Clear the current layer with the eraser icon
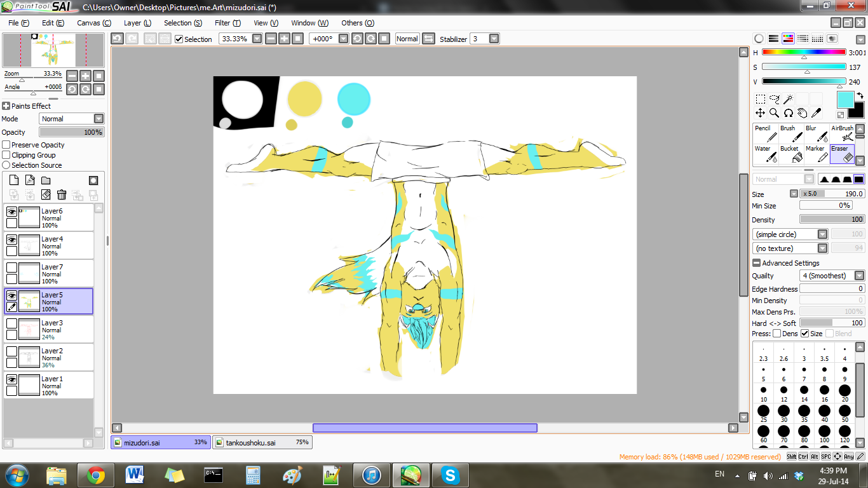Image resolution: width=868 pixels, height=488 pixels. tap(46, 194)
